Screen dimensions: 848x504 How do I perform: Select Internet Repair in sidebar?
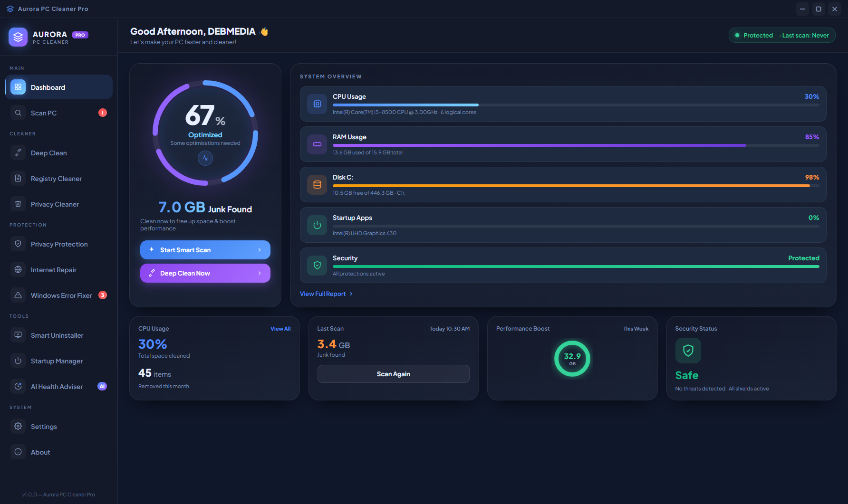click(x=59, y=270)
